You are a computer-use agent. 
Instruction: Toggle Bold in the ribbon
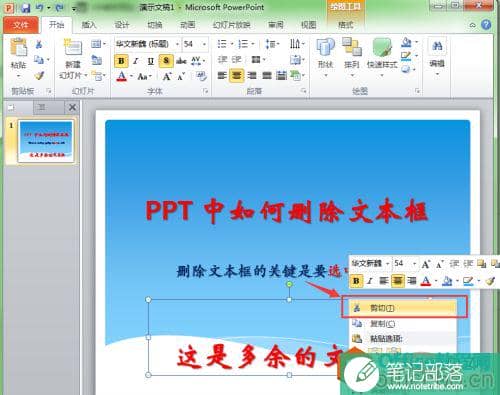coord(121,61)
